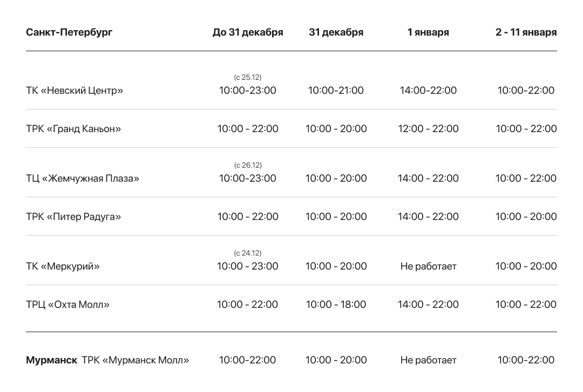Viewport: 583px width, 392px height.
Task: Click "Не работает" in the Меркурий row
Action: [x=428, y=266]
